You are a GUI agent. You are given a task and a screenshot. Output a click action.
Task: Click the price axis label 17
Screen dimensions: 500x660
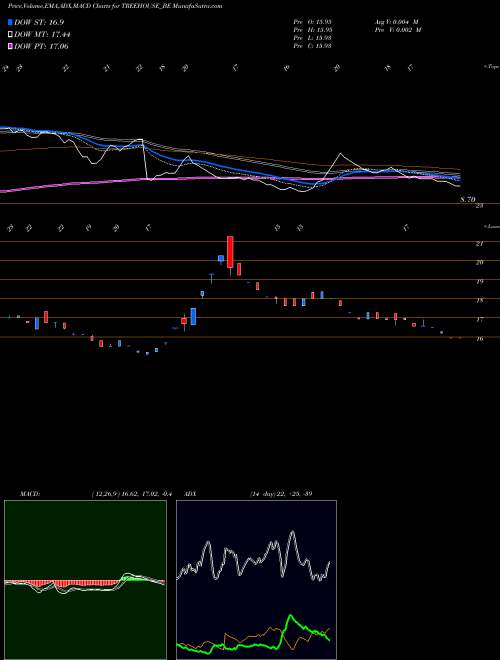tap(479, 320)
